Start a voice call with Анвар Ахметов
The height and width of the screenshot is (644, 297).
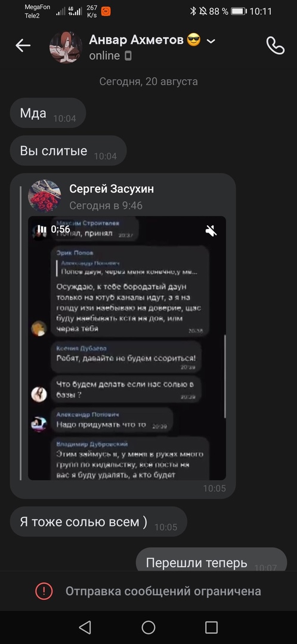pos(275,45)
